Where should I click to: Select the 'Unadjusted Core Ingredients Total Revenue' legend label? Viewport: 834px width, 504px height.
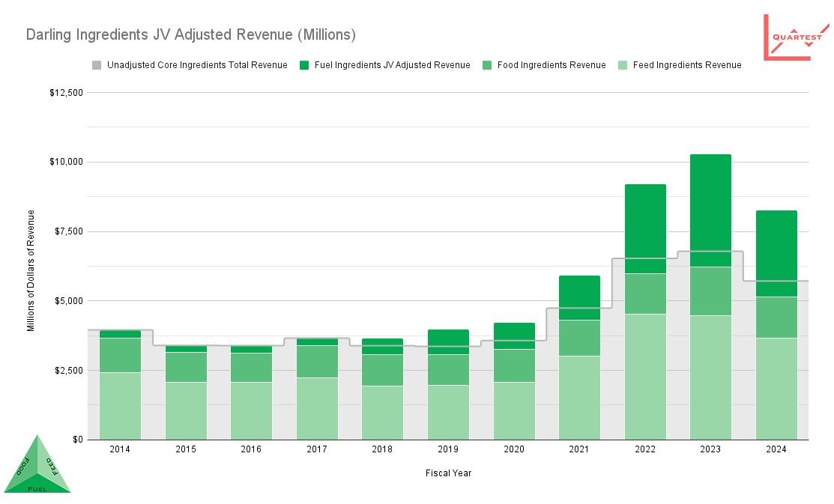[x=197, y=65]
